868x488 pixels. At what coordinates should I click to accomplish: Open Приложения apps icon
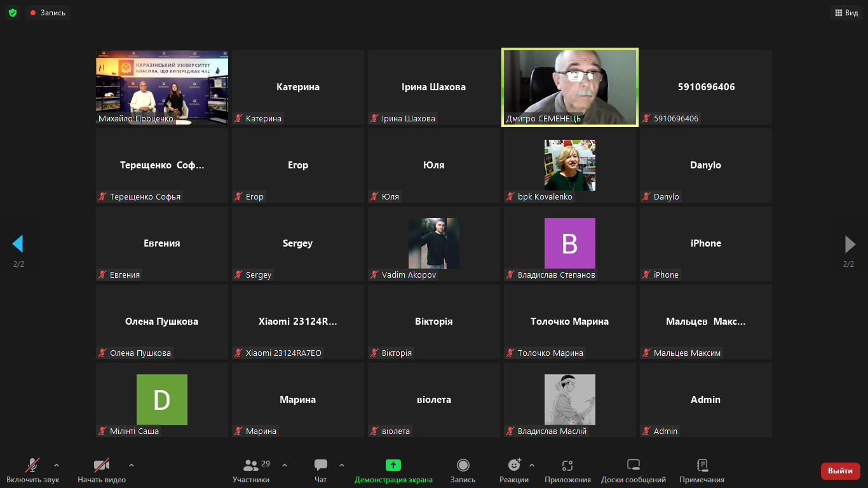click(x=567, y=470)
